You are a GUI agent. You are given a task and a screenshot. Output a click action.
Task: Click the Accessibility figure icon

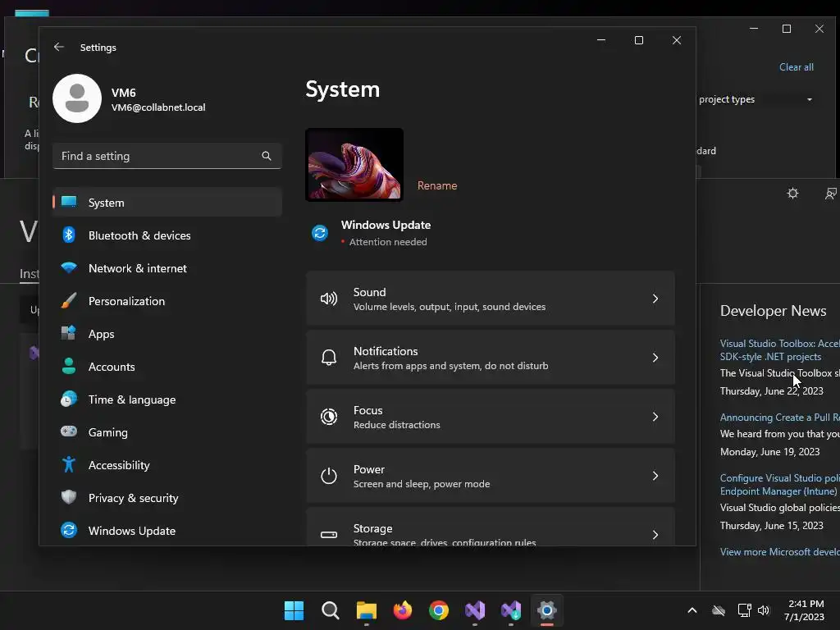click(69, 464)
